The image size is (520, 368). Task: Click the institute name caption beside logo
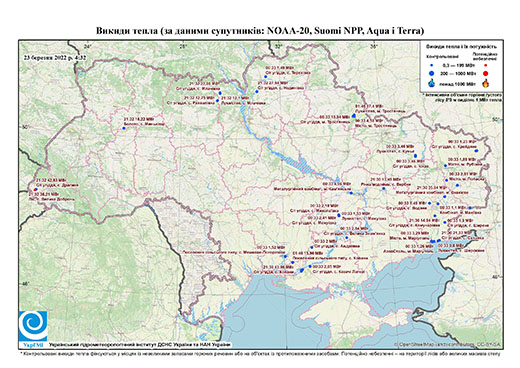point(140,345)
